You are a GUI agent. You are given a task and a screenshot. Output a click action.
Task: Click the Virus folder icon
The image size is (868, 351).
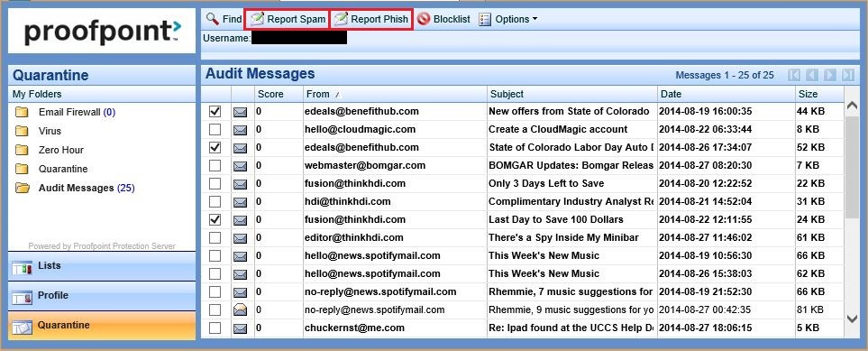coord(22,131)
